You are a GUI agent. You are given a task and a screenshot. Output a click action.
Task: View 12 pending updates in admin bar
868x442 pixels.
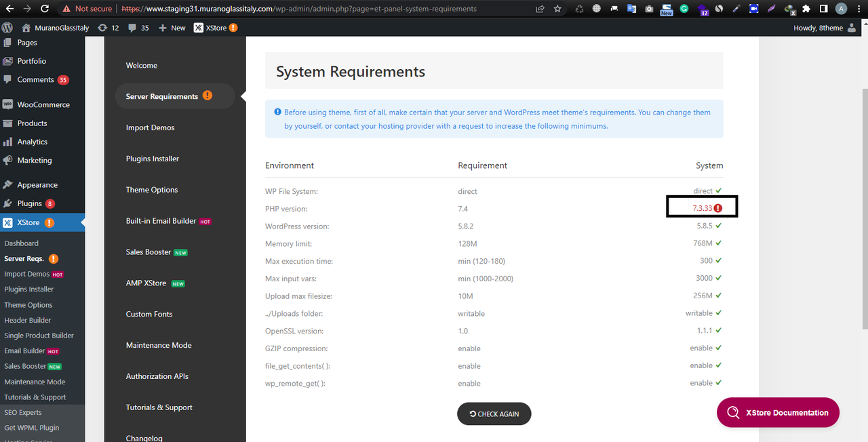pos(108,28)
